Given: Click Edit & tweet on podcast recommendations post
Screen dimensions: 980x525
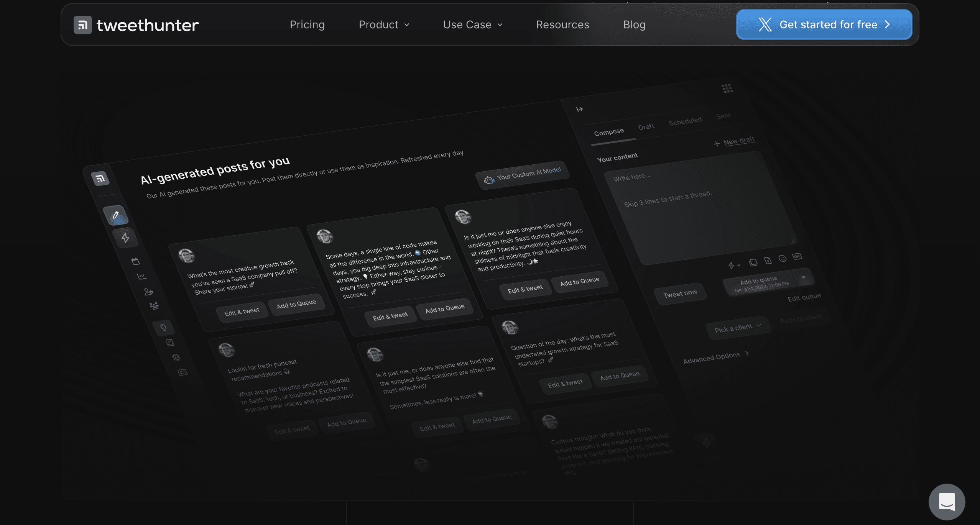Looking at the screenshot, I should coord(292,430).
